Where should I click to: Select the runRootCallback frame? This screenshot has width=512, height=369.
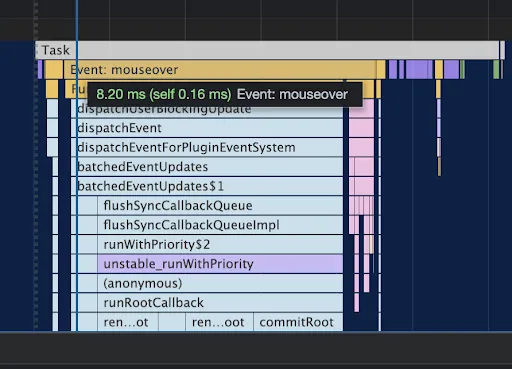(220, 303)
